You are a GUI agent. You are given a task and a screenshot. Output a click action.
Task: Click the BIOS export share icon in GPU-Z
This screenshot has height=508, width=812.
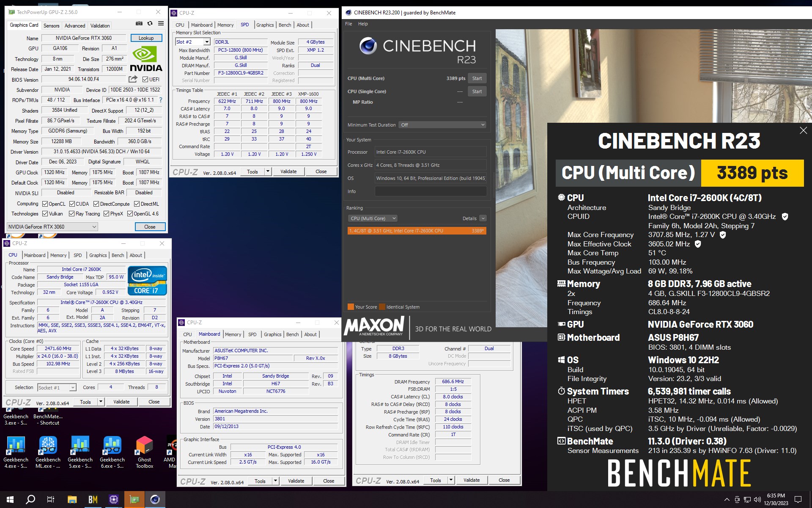(133, 79)
